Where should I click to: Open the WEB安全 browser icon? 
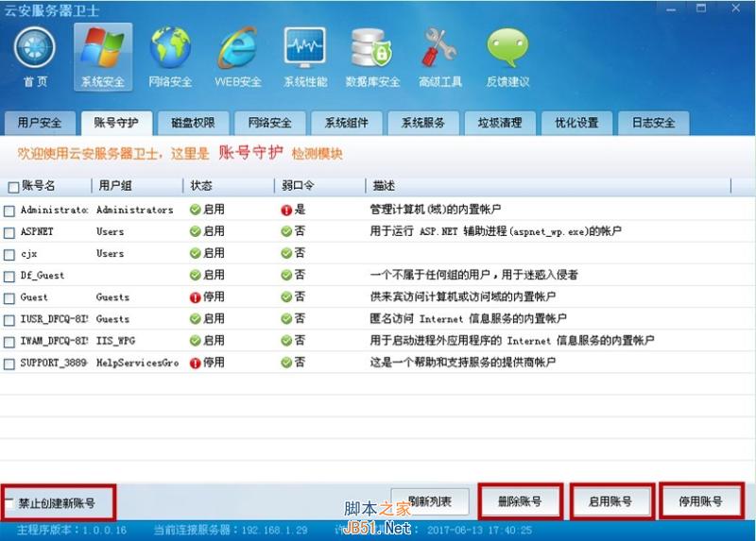coord(237,50)
